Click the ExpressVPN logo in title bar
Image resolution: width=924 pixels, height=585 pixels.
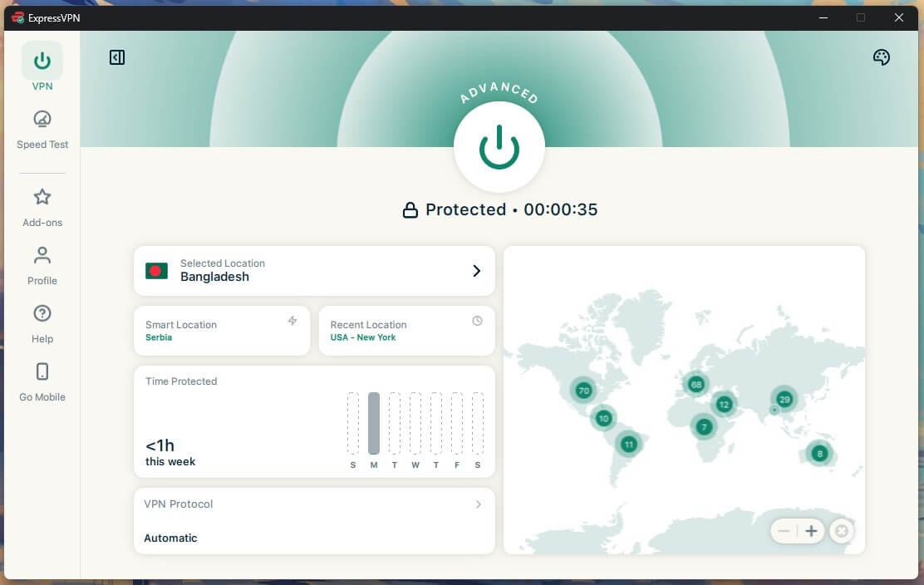(17, 17)
